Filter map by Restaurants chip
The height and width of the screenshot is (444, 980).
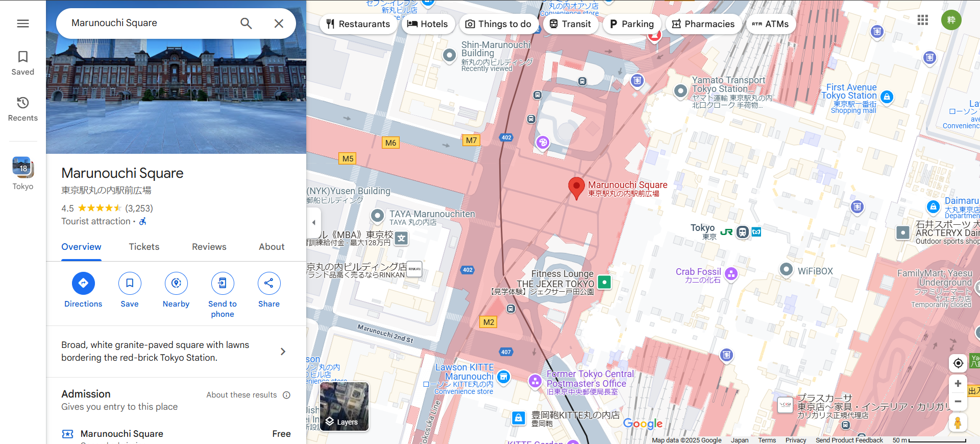click(x=358, y=24)
